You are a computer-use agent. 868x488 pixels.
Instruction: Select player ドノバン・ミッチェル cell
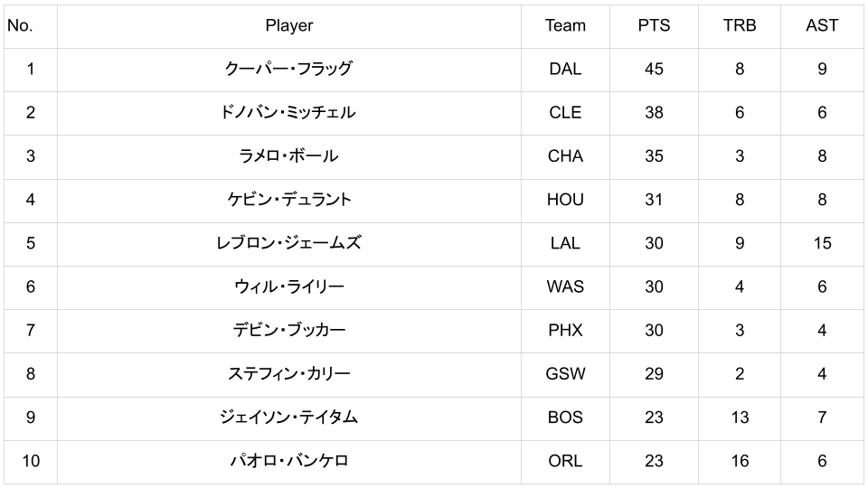[x=288, y=112]
